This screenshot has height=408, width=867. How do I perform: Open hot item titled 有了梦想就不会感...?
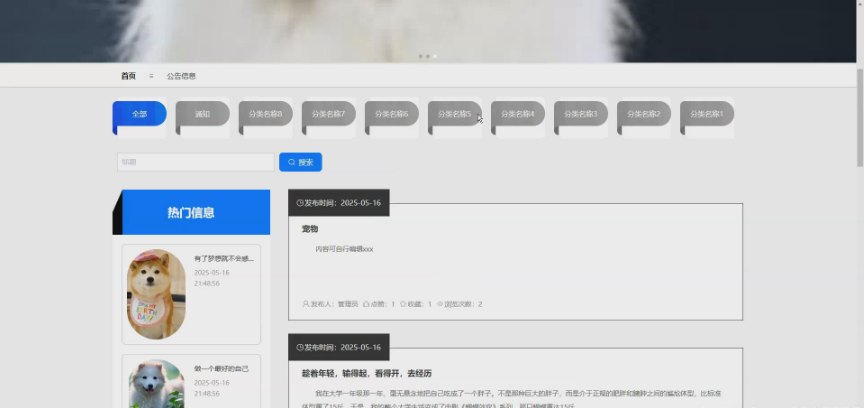pos(224,258)
